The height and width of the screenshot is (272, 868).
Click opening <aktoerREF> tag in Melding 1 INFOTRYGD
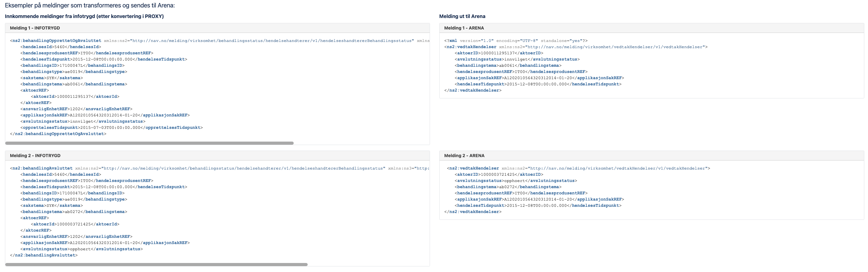(35, 90)
